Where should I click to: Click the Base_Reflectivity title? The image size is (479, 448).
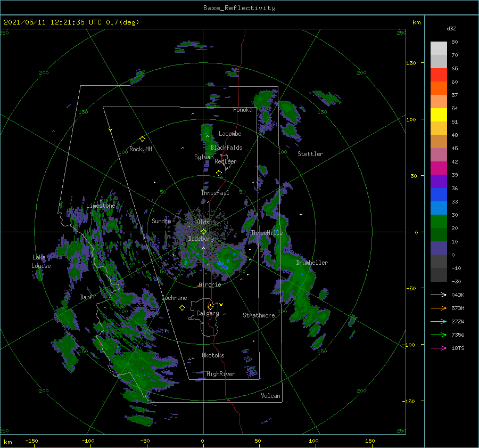tap(240, 8)
